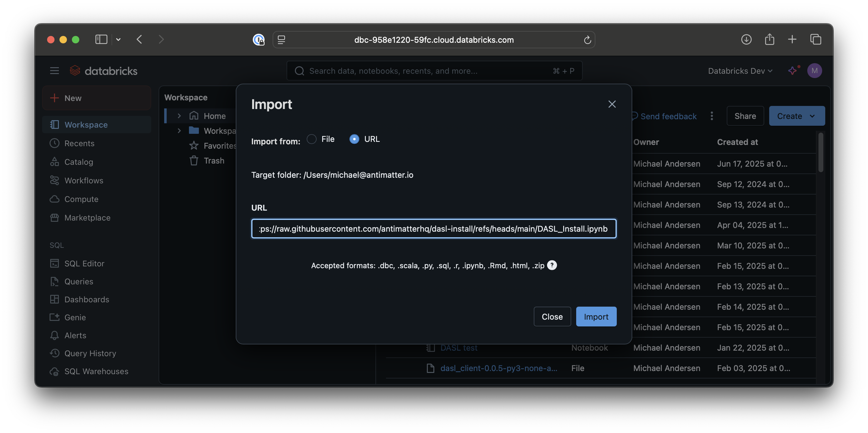Toggle the hamburger navigation menu

point(54,71)
